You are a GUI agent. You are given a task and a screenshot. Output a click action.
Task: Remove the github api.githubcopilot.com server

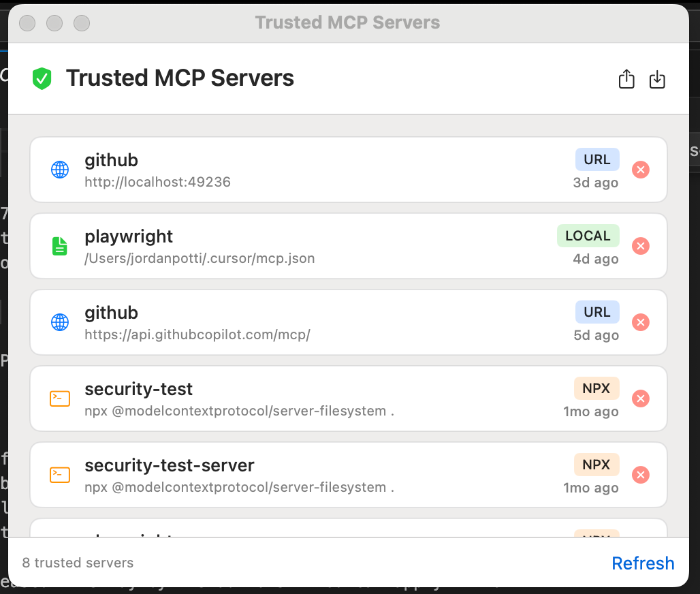click(640, 322)
